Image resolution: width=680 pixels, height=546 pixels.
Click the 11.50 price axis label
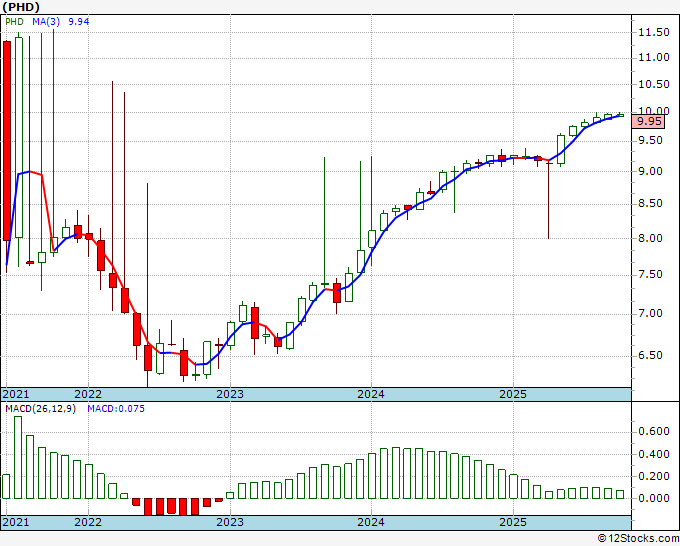point(654,32)
